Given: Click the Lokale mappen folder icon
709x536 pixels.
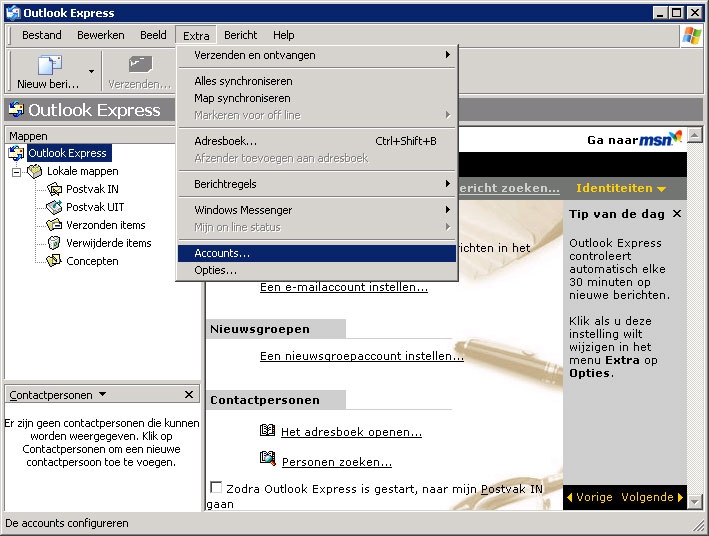Looking at the screenshot, I should [x=34, y=171].
